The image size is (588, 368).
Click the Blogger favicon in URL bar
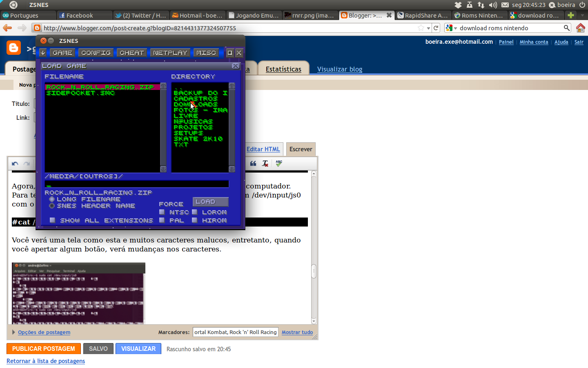point(37,28)
